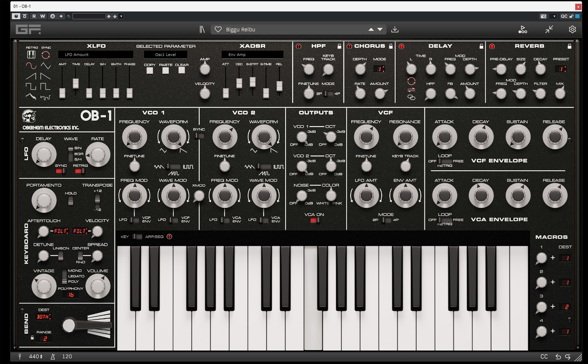Toggle the HPF lock icon
Viewport: 588px width, 364px height.
point(339,46)
